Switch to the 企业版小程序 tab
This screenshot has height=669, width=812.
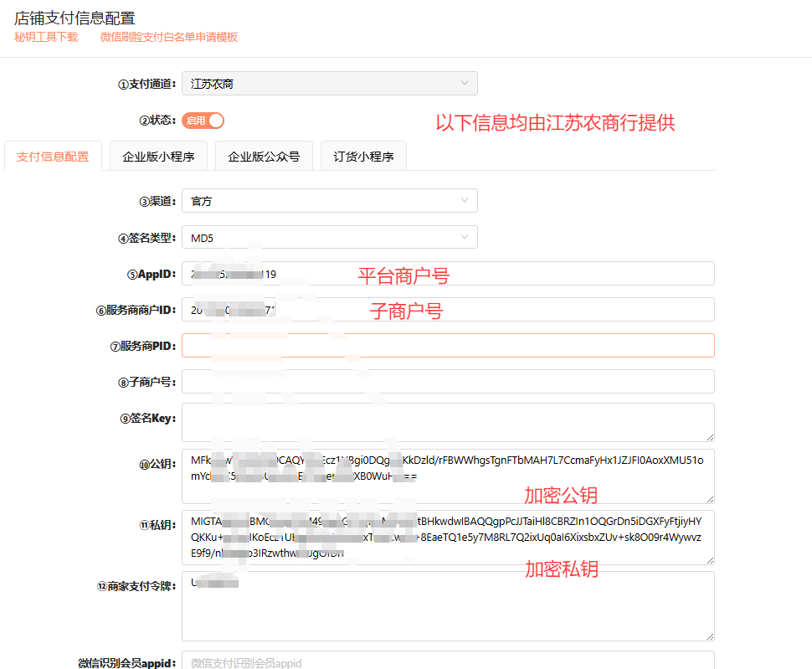coord(158,157)
